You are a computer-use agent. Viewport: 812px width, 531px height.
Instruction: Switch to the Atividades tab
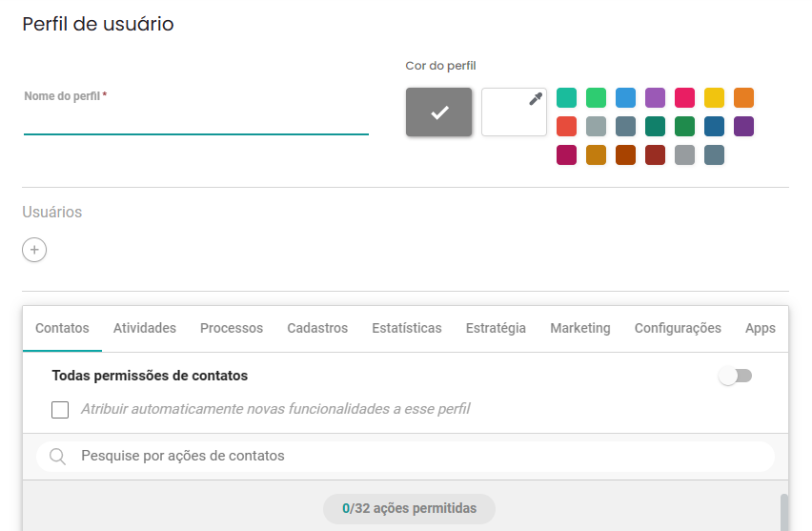(x=145, y=328)
